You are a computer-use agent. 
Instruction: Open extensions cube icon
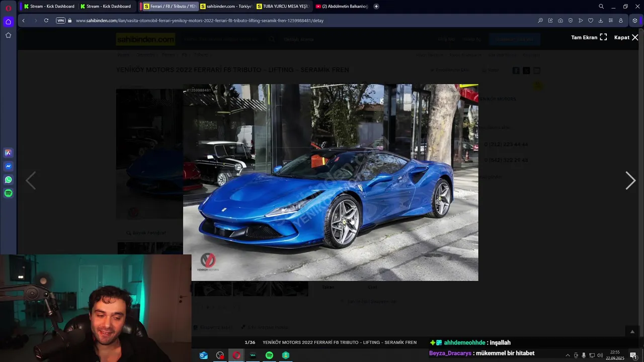coord(635,21)
